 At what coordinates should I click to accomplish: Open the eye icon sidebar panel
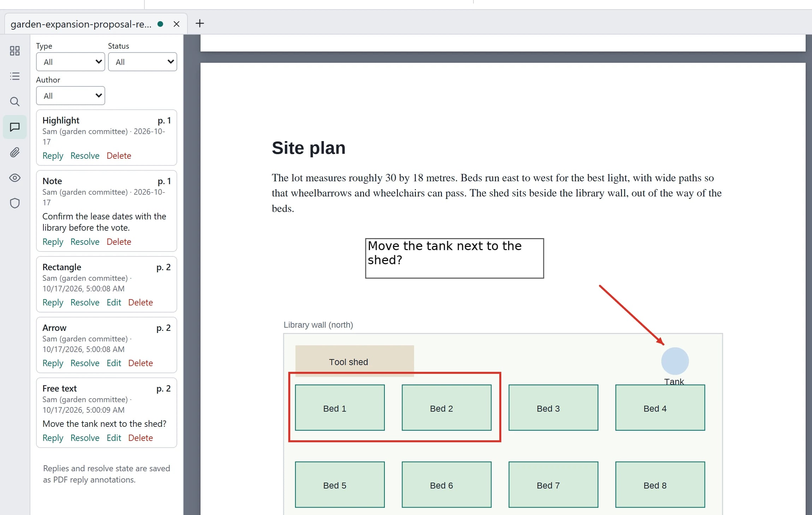[x=15, y=178]
